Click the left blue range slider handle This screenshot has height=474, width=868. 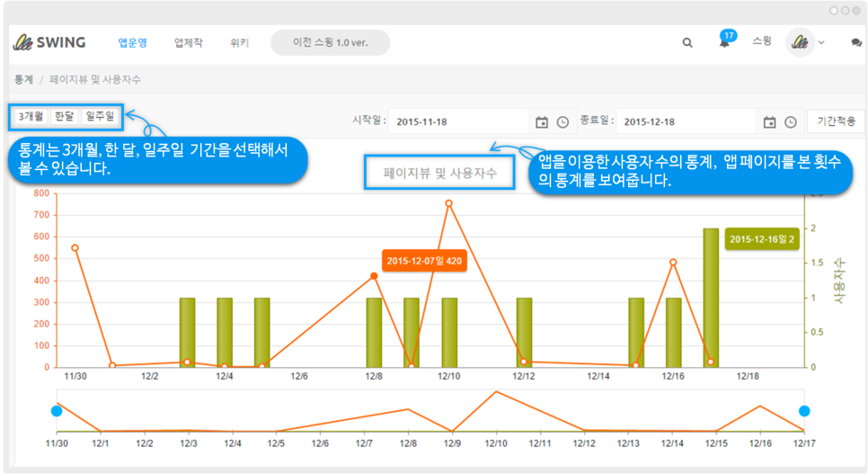coord(57,411)
